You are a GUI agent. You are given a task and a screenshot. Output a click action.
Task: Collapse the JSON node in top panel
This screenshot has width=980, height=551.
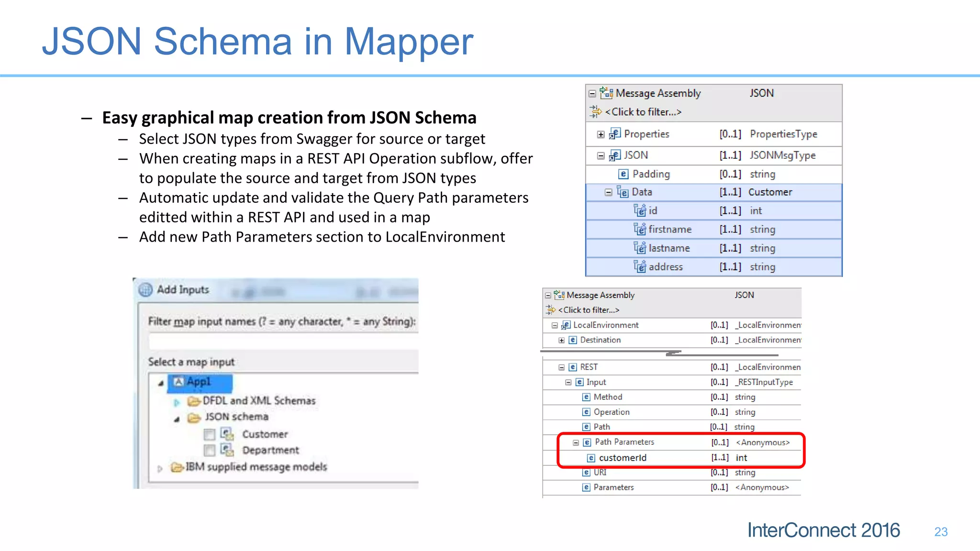pos(601,156)
